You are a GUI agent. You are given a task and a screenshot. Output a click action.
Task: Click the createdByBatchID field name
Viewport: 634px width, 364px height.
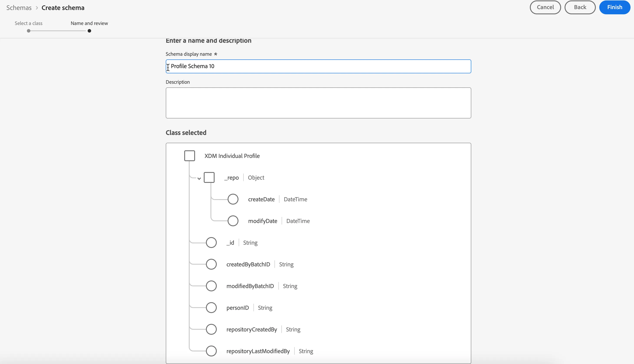click(x=248, y=264)
